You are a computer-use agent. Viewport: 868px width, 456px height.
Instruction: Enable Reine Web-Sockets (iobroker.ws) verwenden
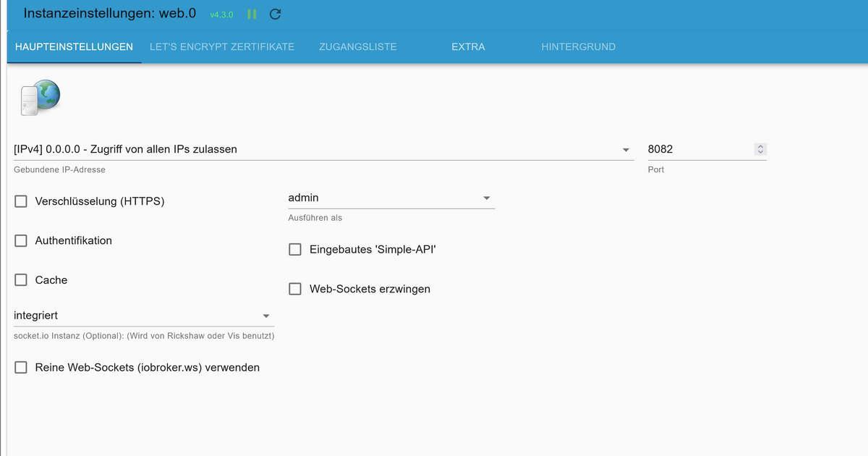point(21,368)
